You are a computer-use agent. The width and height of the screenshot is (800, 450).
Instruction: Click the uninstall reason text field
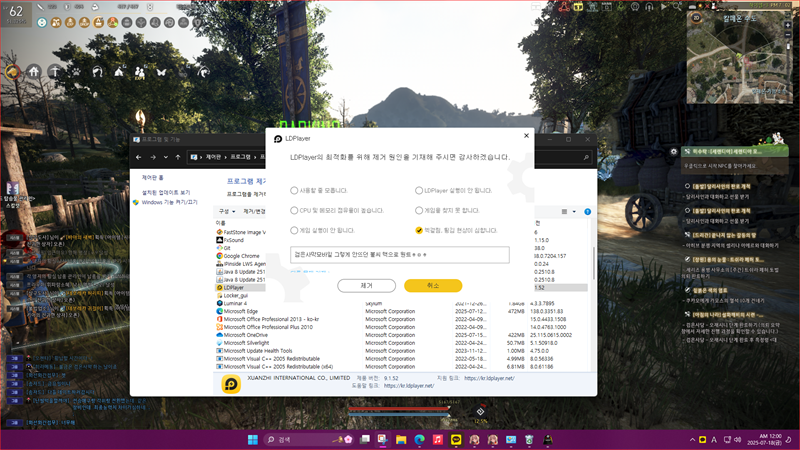point(399,255)
